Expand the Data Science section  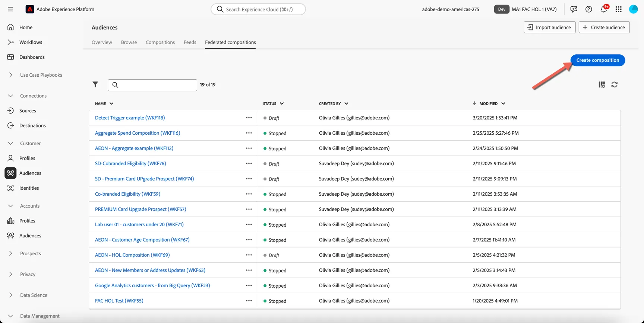(10, 295)
